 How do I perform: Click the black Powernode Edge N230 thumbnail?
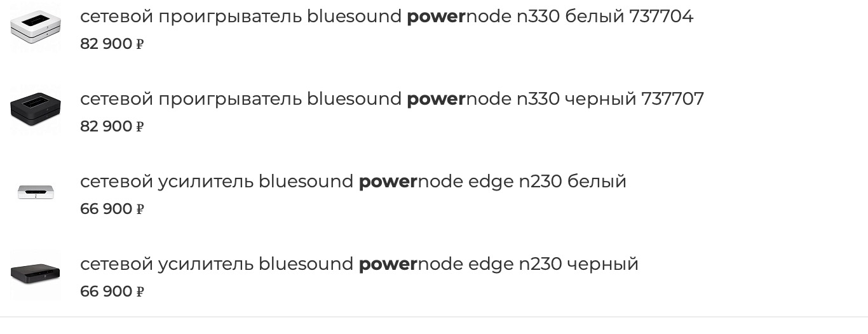36,274
